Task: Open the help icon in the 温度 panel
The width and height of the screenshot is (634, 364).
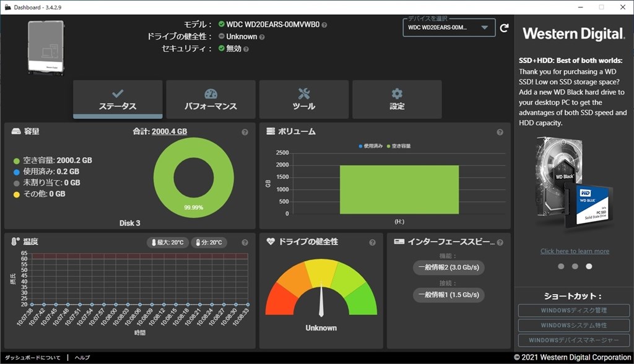Action: pyautogui.click(x=246, y=242)
